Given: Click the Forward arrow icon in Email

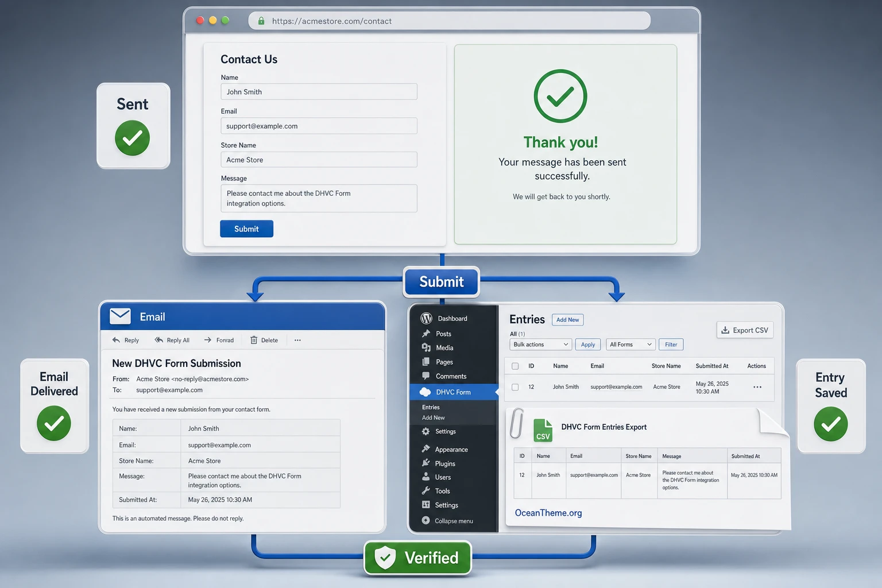Looking at the screenshot, I should click(x=208, y=340).
